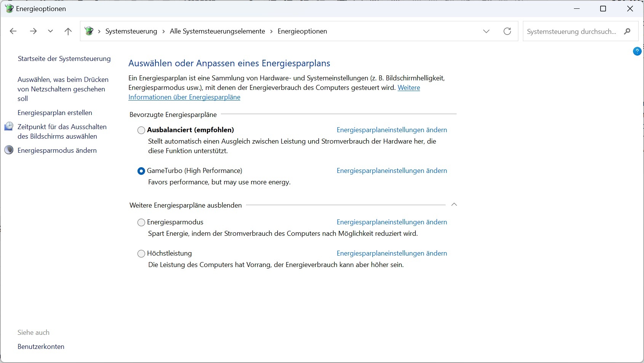Viewport: 644px width, 363px height.
Task: Open the recent locations dropdown arrow
Action: pyautogui.click(x=51, y=31)
